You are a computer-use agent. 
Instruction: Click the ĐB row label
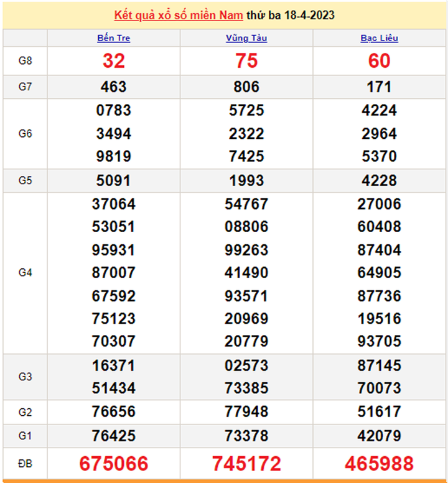tap(25, 464)
